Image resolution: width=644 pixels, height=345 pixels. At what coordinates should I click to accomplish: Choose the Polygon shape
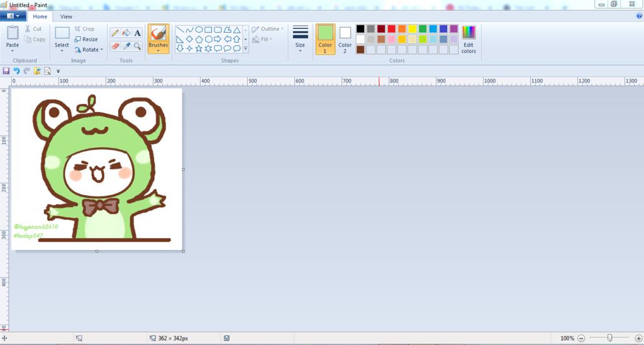pos(227,30)
